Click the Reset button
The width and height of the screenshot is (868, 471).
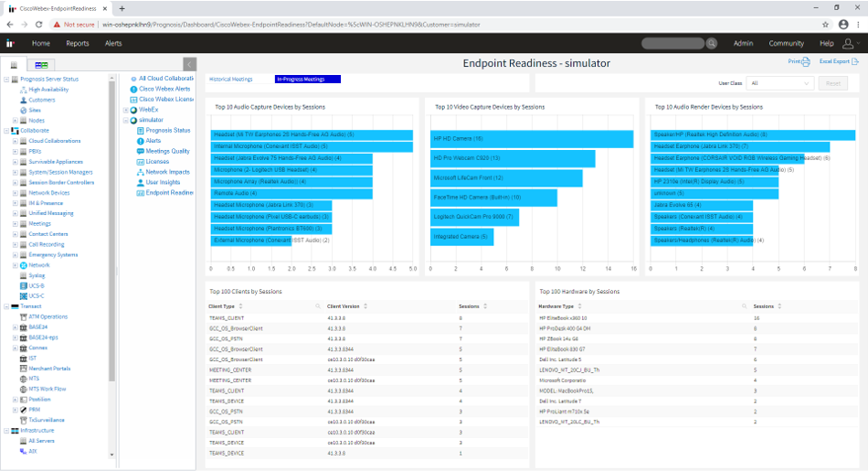click(832, 83)
